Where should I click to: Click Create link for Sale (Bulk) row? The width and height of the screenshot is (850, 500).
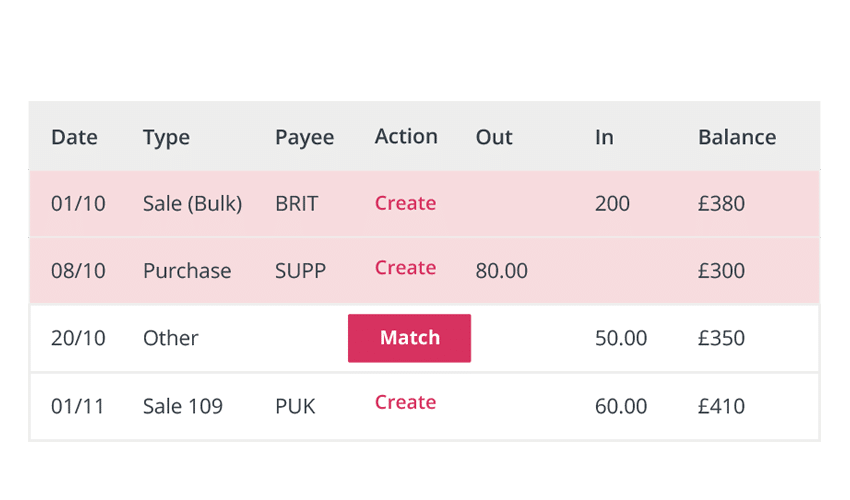[405, 203]
